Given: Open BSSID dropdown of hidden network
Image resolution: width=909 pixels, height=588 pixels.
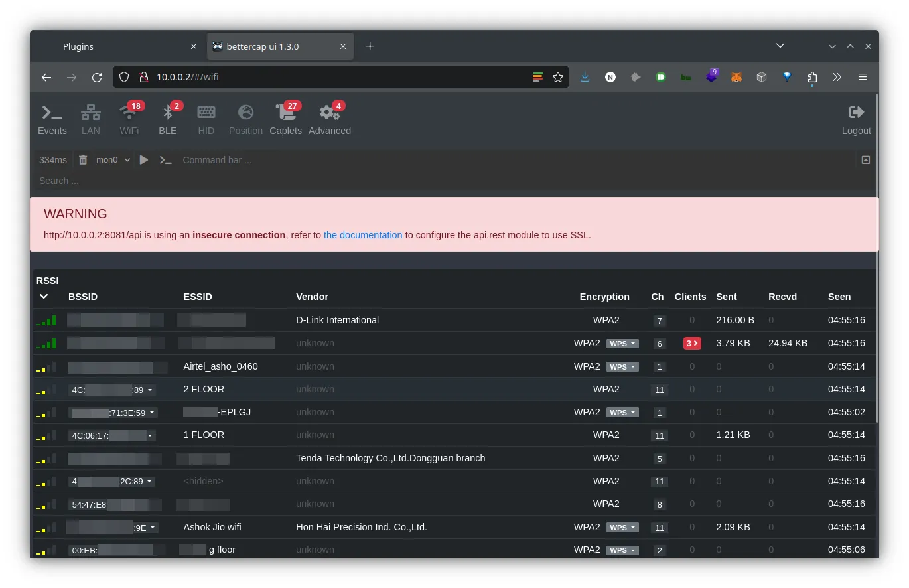Looking at the screenshot, I should (112, 481).
